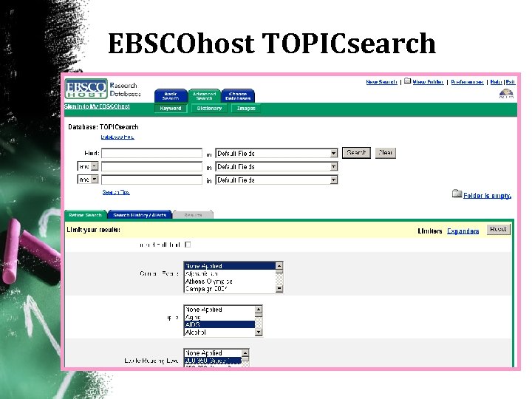
Task: Click the Exit link
Action: pos(511,82)
